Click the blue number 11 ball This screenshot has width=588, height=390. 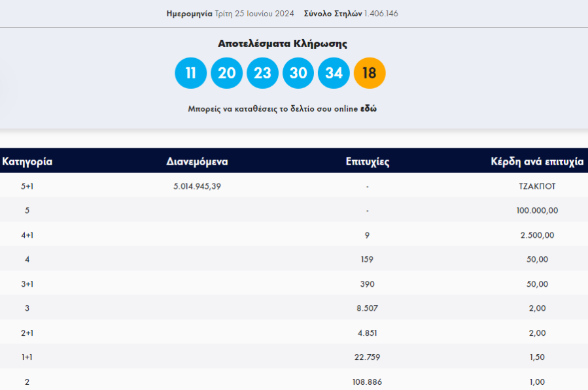(190, 73)
